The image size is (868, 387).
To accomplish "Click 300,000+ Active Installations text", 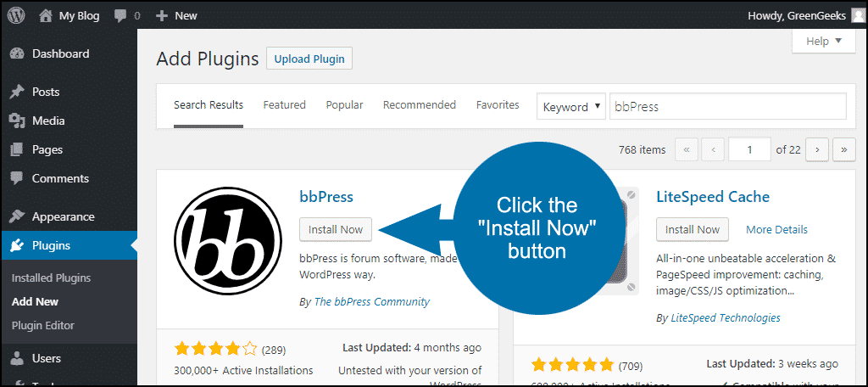I will click(243, 370).
